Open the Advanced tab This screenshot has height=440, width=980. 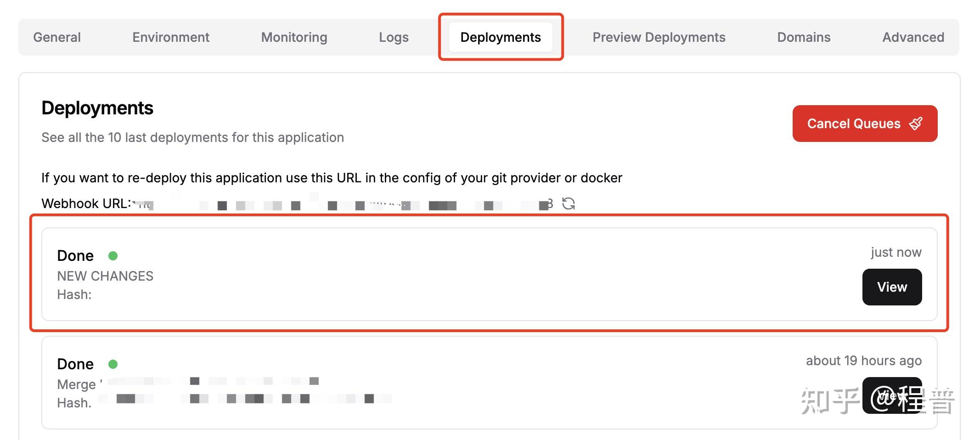pos(913,37)
